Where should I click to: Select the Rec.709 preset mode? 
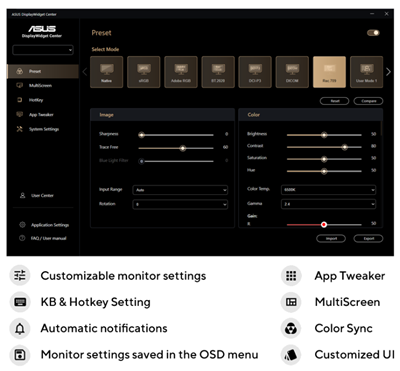pyautogui.click(x=329, y=72)
